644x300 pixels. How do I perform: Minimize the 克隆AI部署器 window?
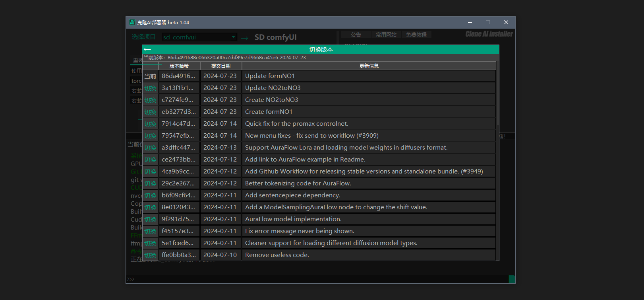pos(470,22)
